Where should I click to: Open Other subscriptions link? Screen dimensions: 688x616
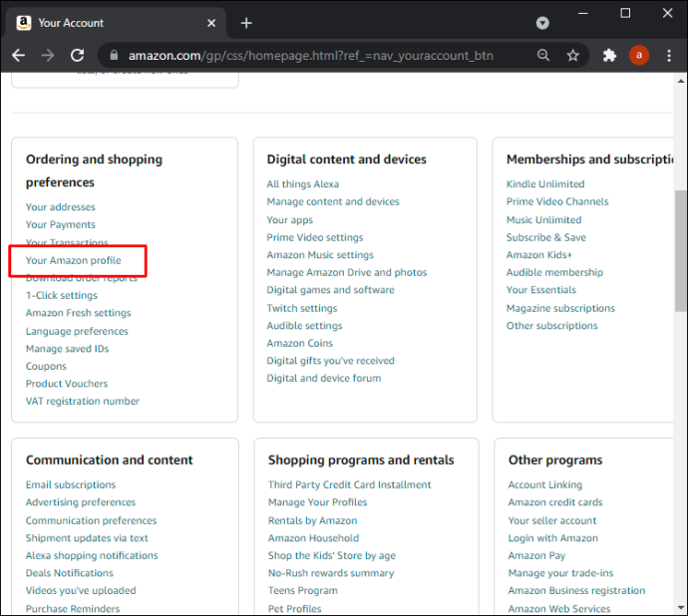point(552,326)
